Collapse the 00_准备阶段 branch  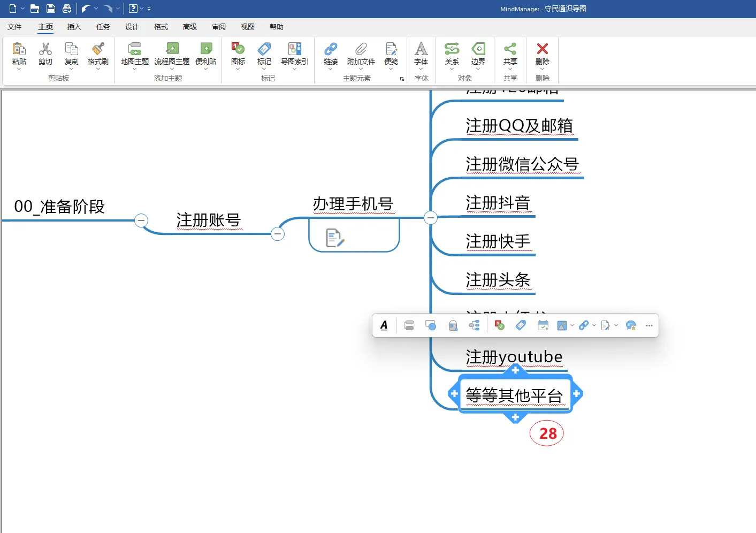pos(141,220)
